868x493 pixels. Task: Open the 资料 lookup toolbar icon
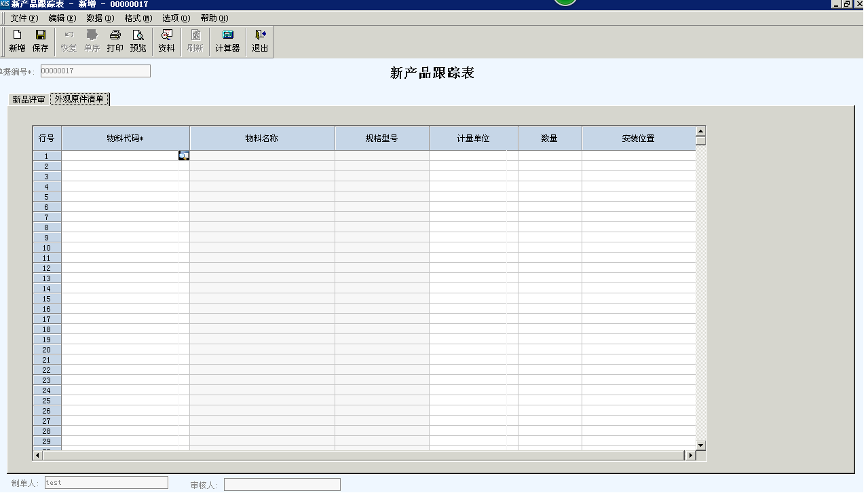[x=166, y=41]
